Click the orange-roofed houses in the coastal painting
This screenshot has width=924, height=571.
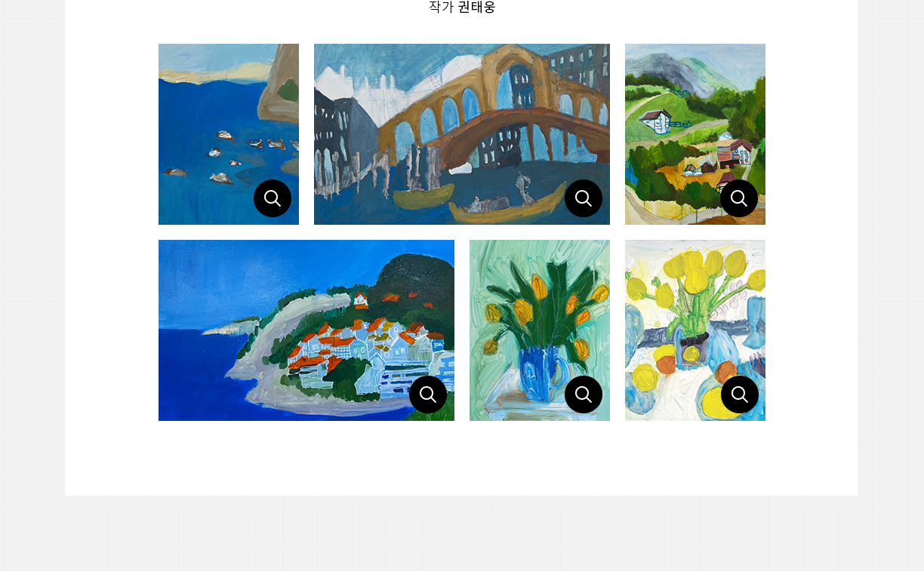pyautogui.click(x=355, y=347)
